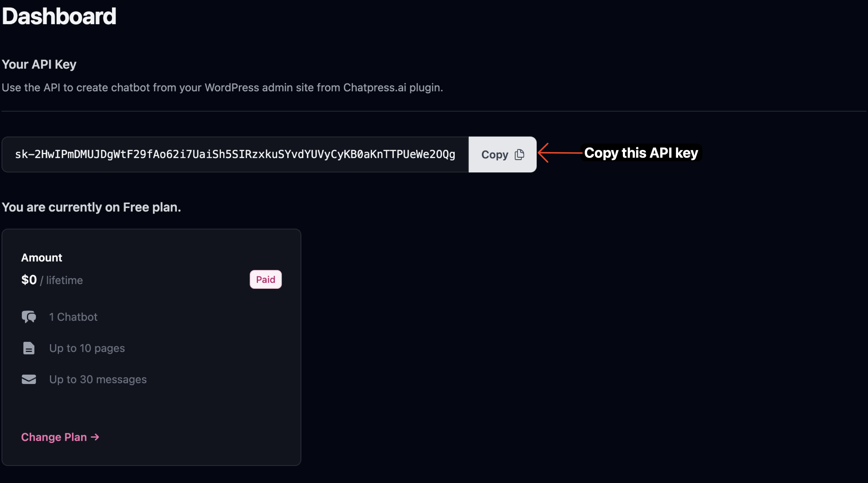The width and height of the screenshot is (868, 483).
Task: Click the document icon beside Up to 10 pages
Action: pyautogui.click(x=29, y=348)
